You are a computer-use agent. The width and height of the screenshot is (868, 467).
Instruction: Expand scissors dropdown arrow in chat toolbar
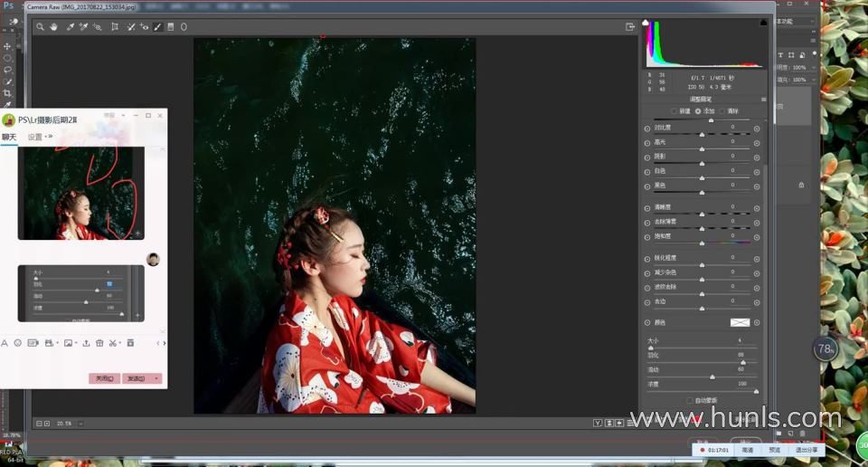point(119,344)
